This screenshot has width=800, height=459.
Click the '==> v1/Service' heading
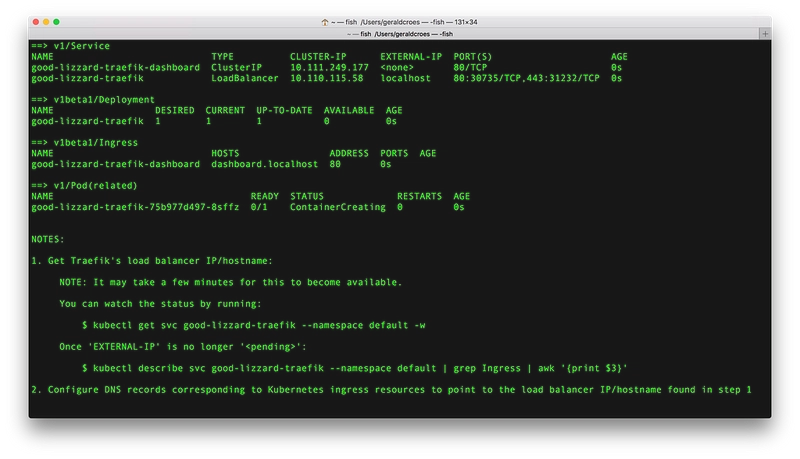pyautogui.click(x=70, y=46)
